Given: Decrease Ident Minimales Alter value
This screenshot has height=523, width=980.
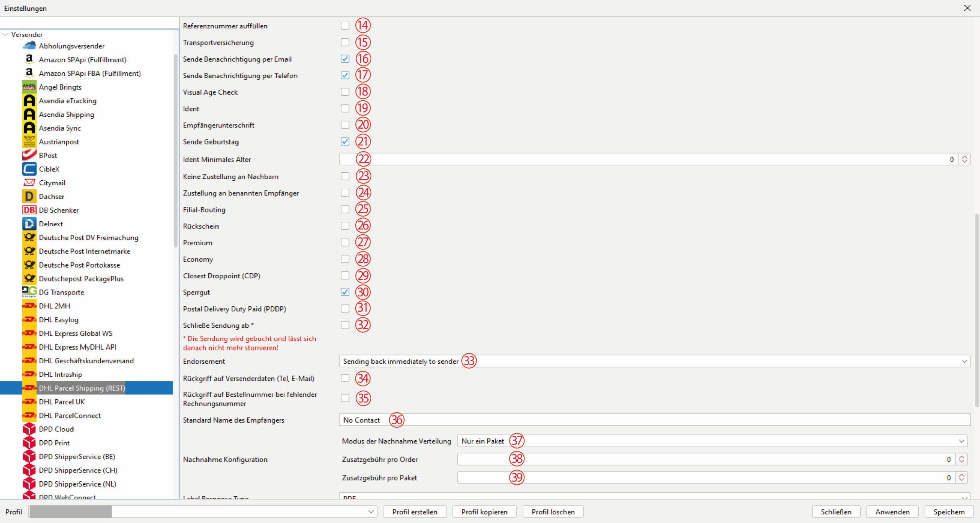Looking at the screenshot, I should coord(965,162).
